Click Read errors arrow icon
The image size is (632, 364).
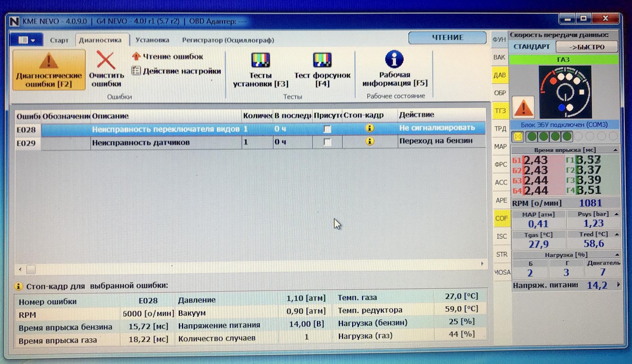coord(136,56)
